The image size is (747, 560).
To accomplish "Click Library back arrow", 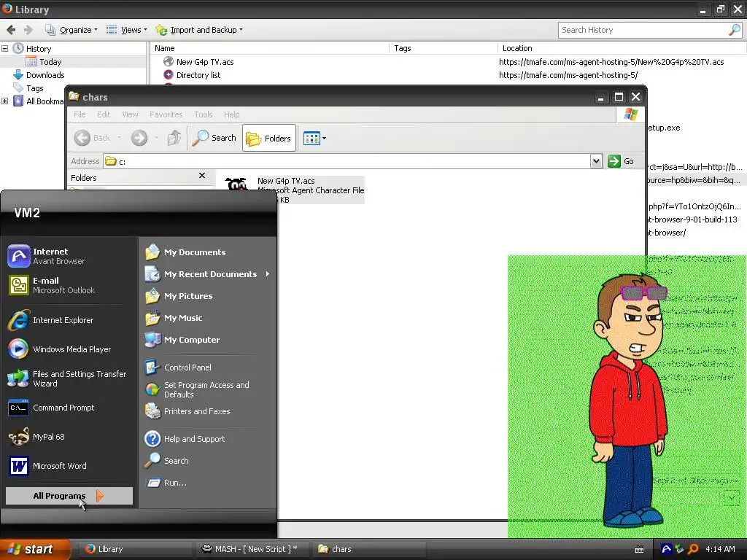I will [x=11, y=30].
